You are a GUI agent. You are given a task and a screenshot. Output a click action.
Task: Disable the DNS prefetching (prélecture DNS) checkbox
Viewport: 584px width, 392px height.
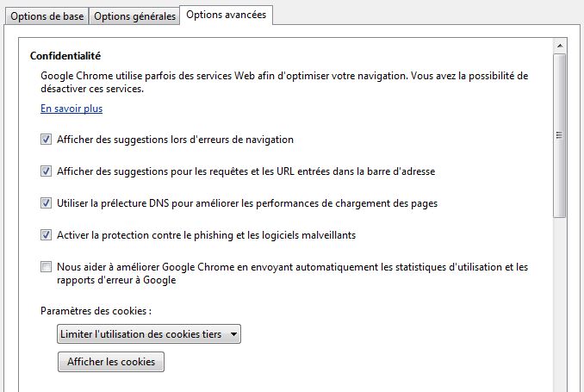click(x=47, y=204)
